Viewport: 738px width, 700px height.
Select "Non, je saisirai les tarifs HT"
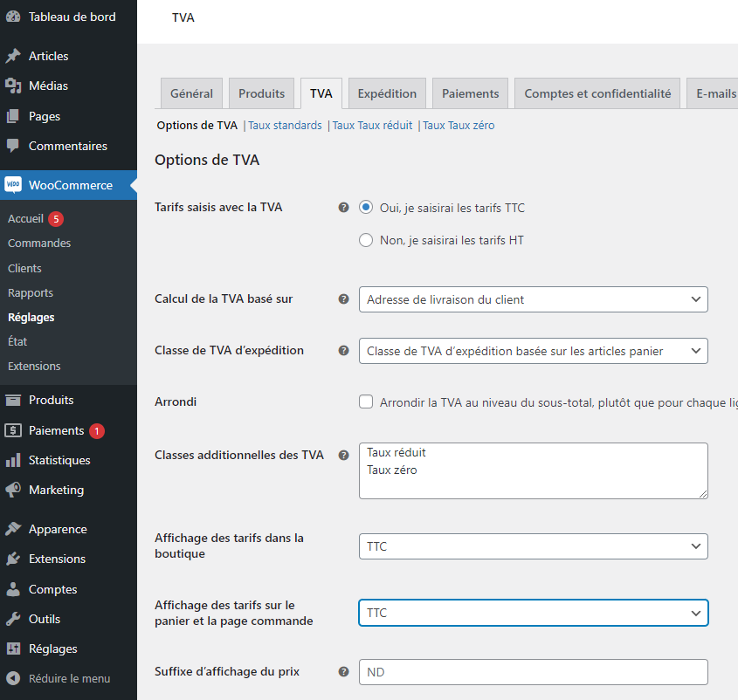(366, 240)
